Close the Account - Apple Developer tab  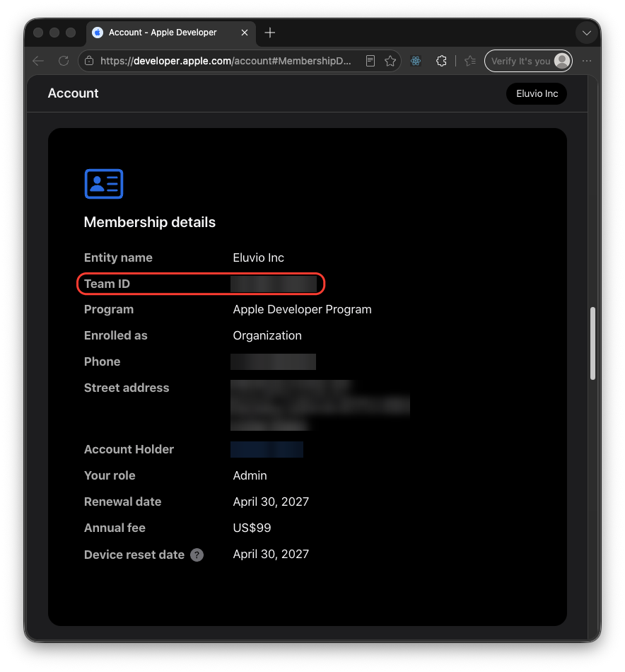pyautogui.click(x=245, y=33)
